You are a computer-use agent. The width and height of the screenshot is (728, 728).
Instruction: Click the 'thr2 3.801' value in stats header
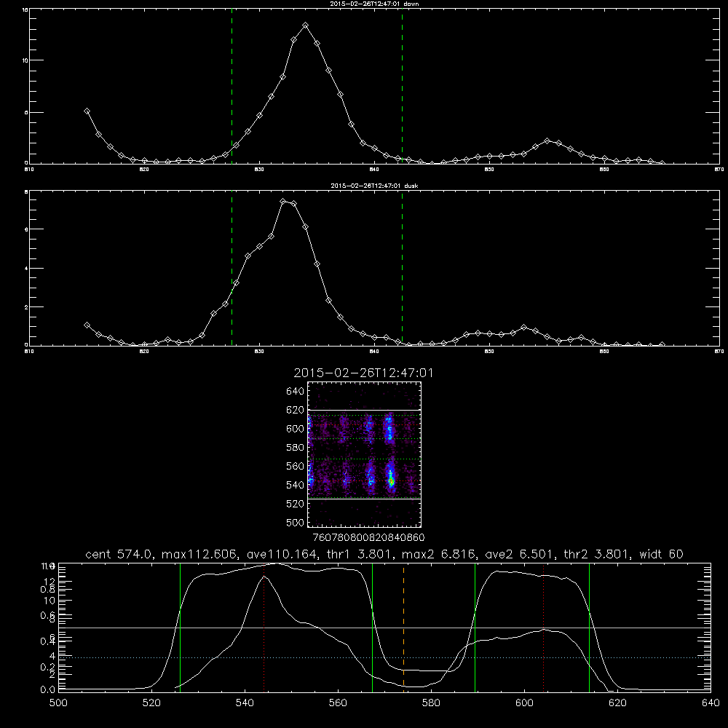(x=597, y=554)
